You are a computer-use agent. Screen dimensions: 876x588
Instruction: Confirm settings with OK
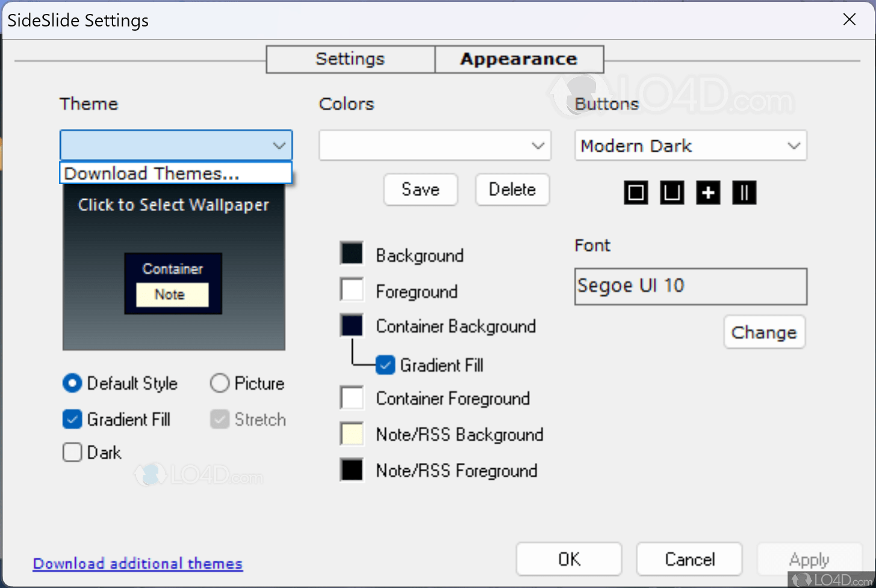coord(569,559)
